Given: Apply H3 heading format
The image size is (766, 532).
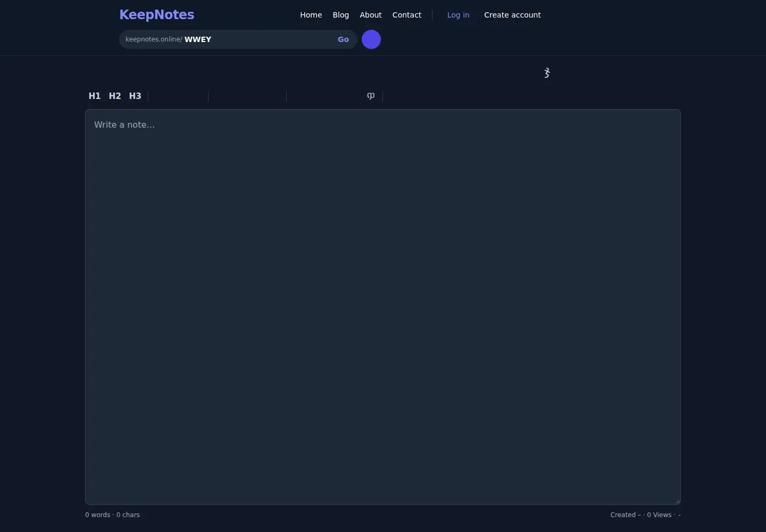Looking at the screenshot, I should click(135, 96).
